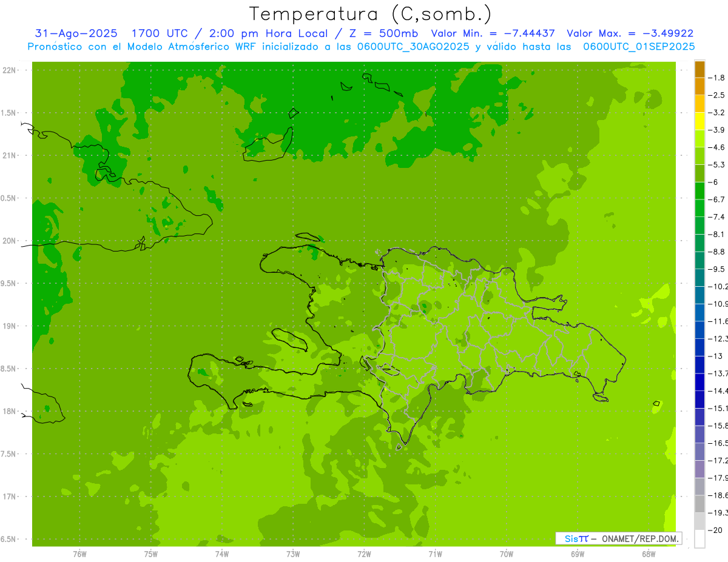Click Great Inagua island outline near 21N 73W
The width and height of the screenshot is (728, 562).
(268, 144)
